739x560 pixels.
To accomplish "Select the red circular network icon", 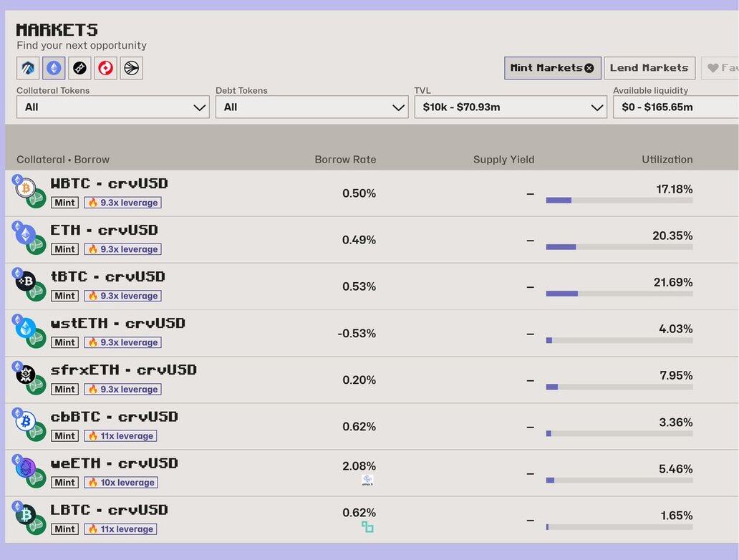I will (105, 68).
